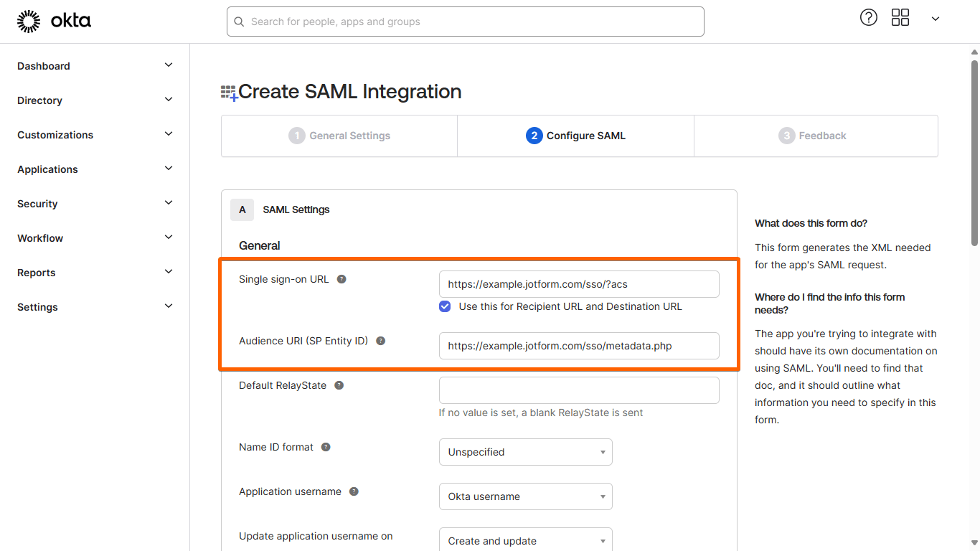Open the Update application username on dropdown

[x=525, y=540]
